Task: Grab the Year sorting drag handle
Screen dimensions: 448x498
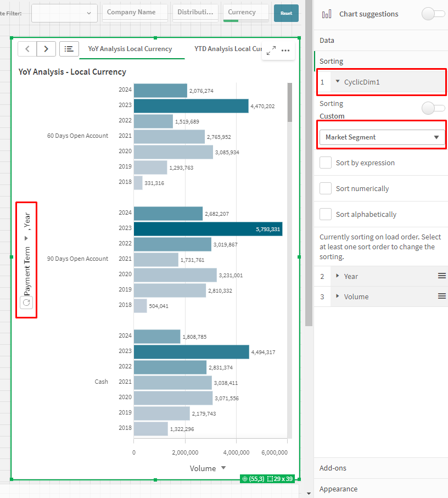Action: coord(442,276)
